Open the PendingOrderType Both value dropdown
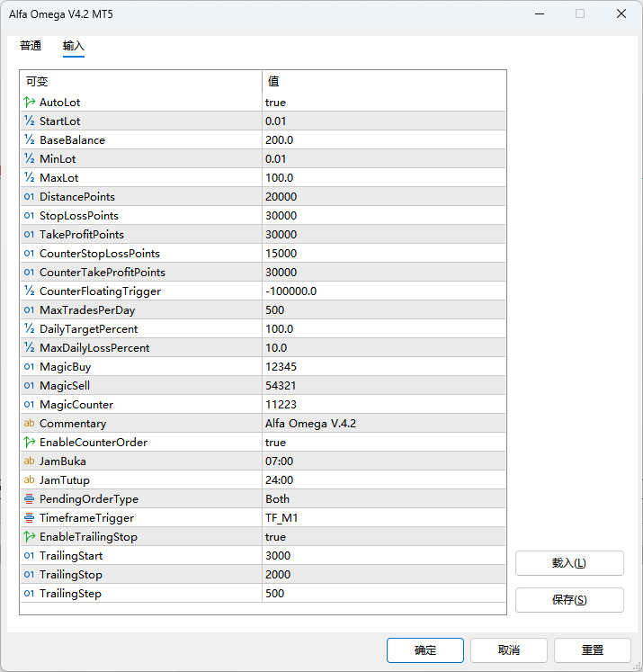This screenshot has width=643, height=672. pos(383,499)
